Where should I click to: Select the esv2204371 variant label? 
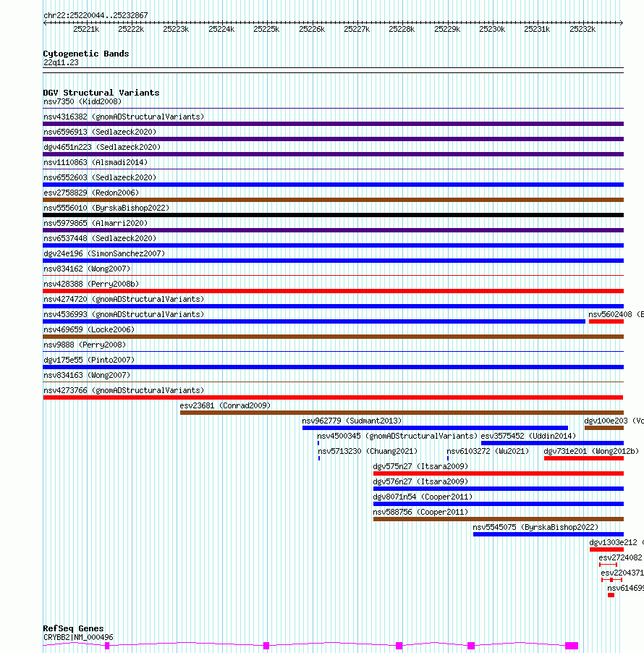(622, 573)
